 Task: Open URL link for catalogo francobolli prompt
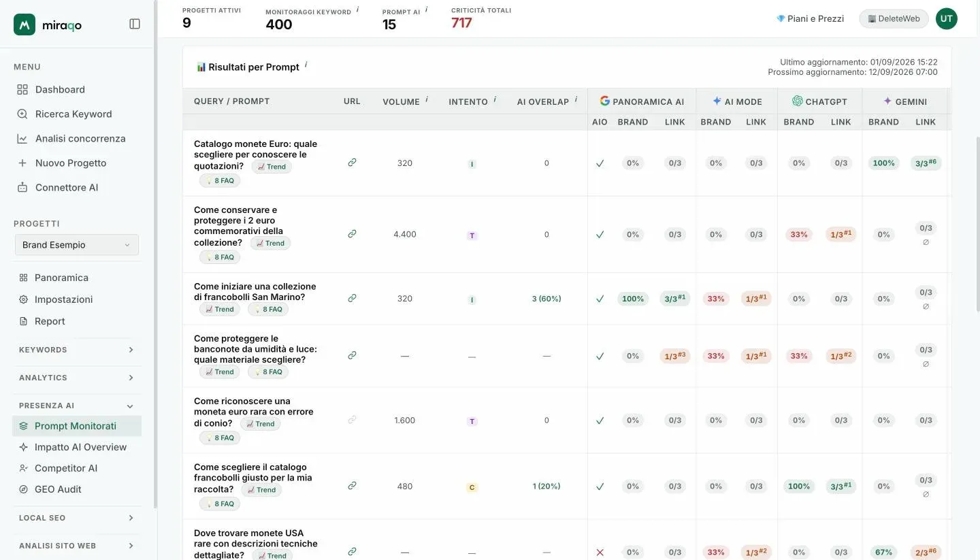(x=352, y=486)
